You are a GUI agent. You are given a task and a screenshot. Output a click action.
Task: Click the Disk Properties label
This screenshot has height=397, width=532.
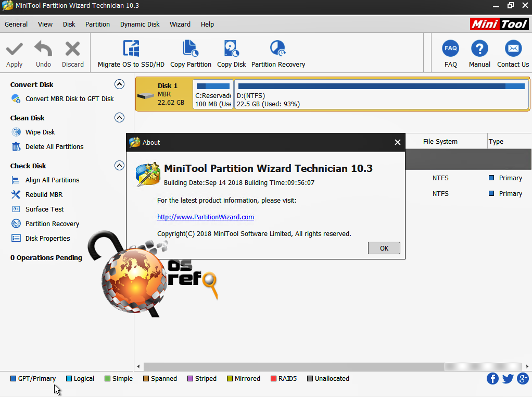[47, 239]
